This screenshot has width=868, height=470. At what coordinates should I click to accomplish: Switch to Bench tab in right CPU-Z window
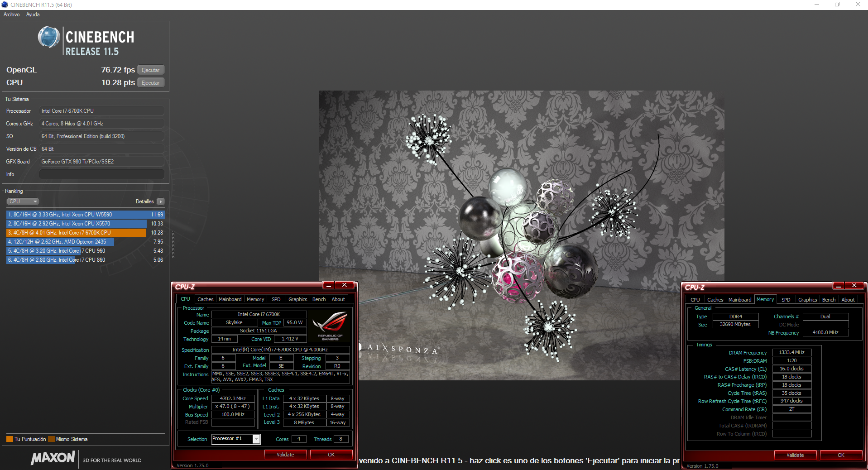[x=829, y=300]
